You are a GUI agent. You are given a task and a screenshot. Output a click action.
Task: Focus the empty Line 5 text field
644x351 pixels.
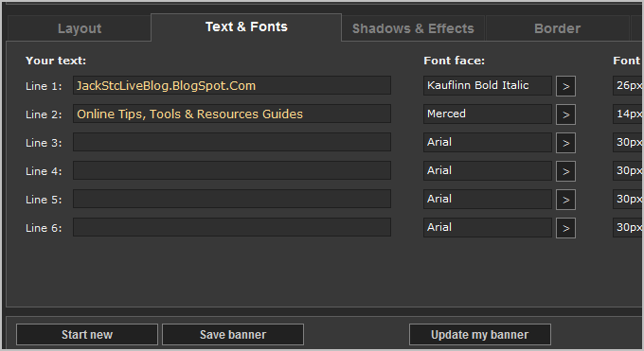[232, 199]
